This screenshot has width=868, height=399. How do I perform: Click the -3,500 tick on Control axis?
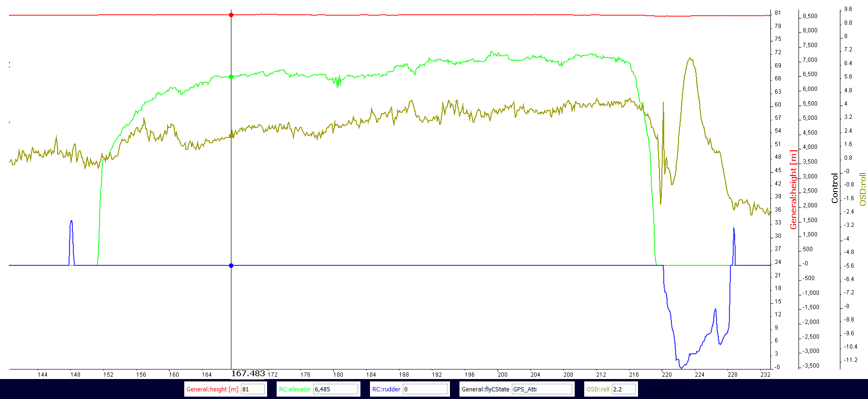(x=811, y=366)
